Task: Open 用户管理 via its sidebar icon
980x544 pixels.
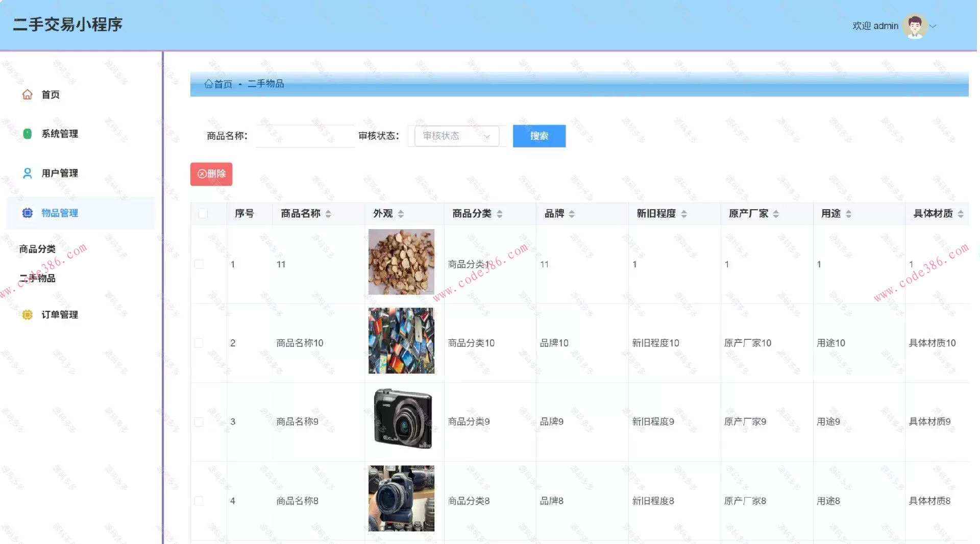Action: [27, 173]
